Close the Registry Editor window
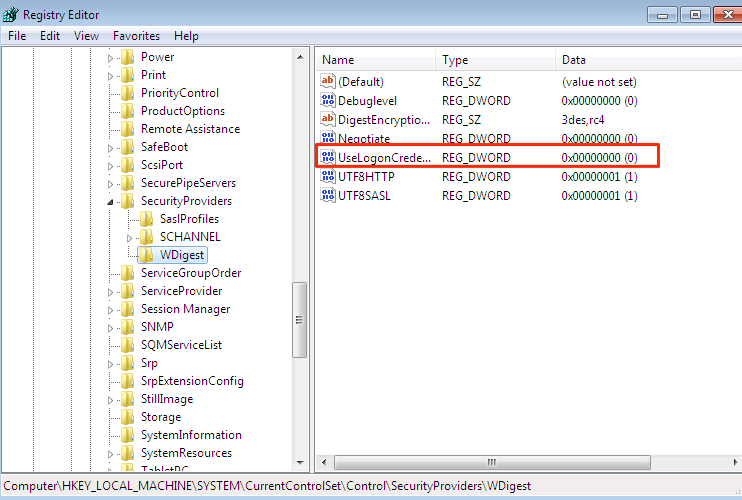This screenshot has height=500, width=742. pyautogui.click(x=728, y=15)
